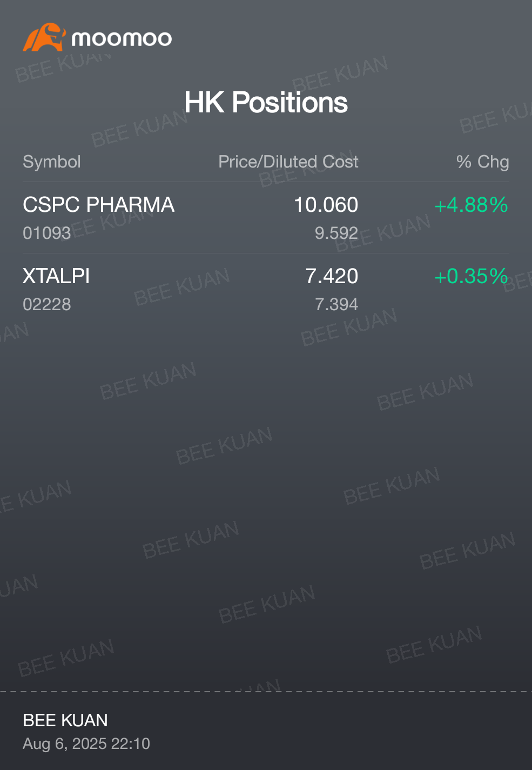
Task: Select XTALPI price 7.420
Action: tap(332, 276)
